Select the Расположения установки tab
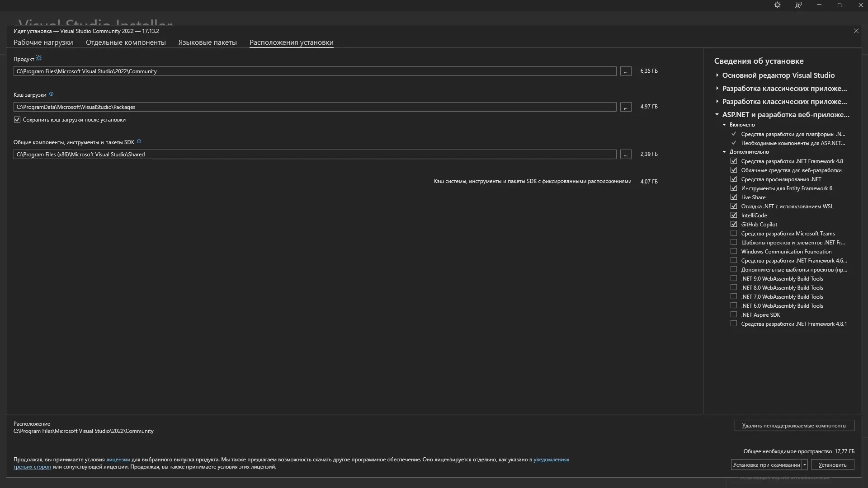Screen dimensions: 868x488 pos(292,42)
